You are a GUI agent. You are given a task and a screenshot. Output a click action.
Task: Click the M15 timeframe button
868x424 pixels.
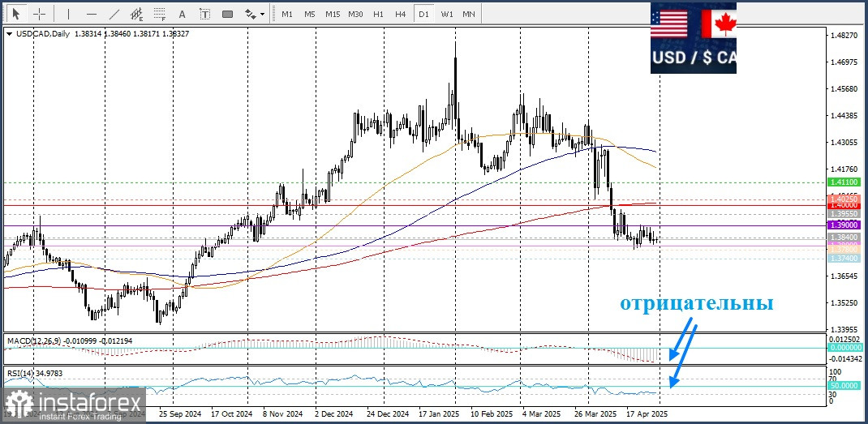(x=333, y=14)
